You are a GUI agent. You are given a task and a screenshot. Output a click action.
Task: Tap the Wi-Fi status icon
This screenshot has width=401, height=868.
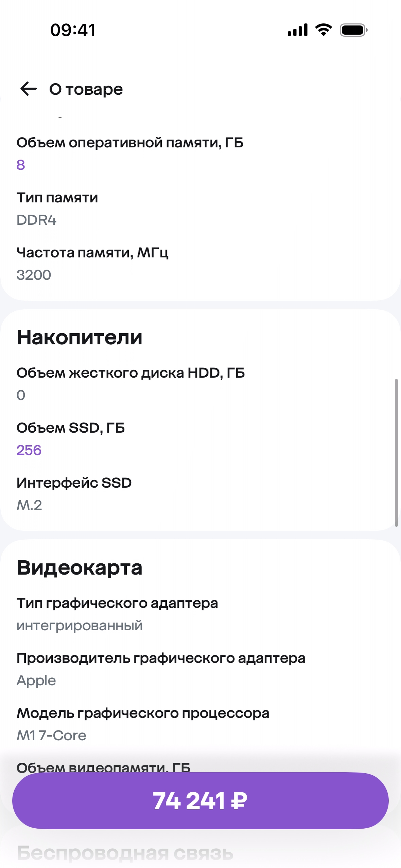coord(324,30)
